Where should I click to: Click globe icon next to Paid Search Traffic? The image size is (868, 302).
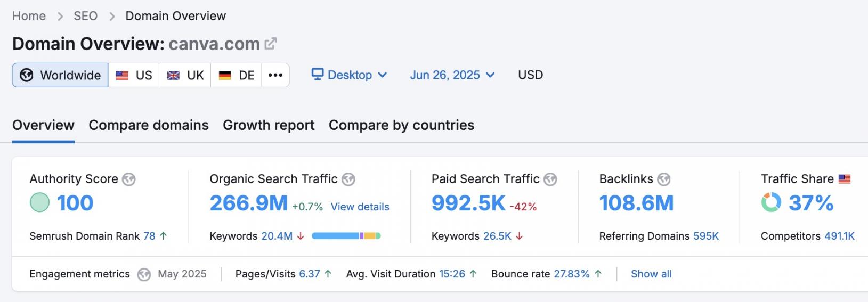coord(550,179)
